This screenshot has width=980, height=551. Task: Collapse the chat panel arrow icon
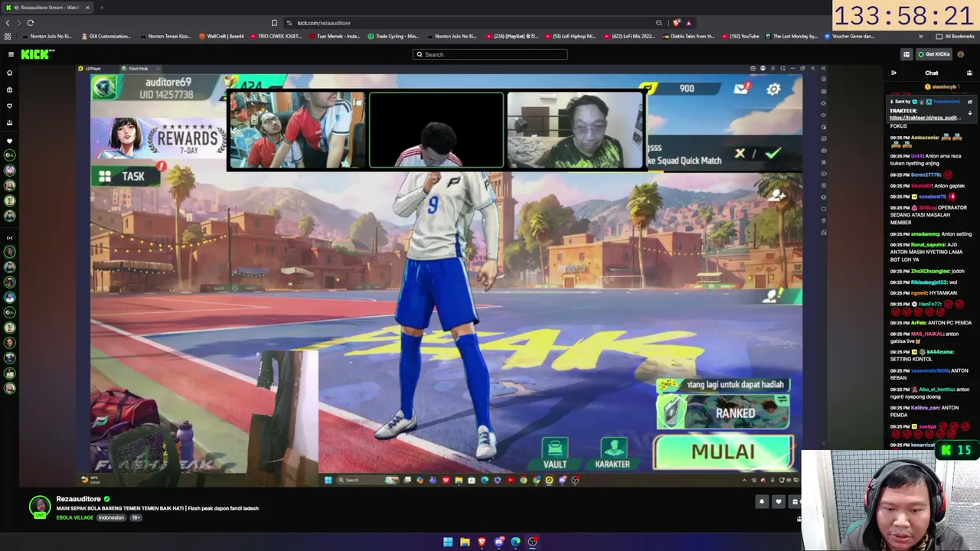[893, 73]
